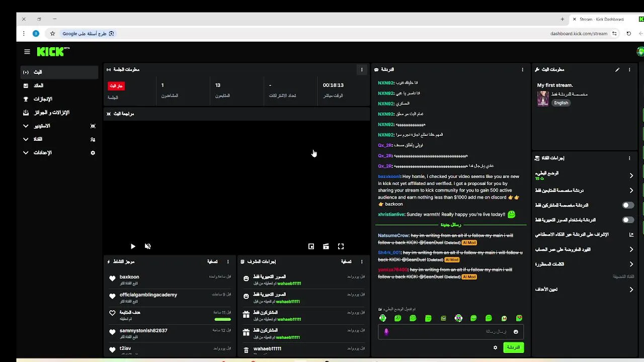The image size is (644, 362).
Task: Expand the Settings sidebar section
Action: [x=26, y=153]
